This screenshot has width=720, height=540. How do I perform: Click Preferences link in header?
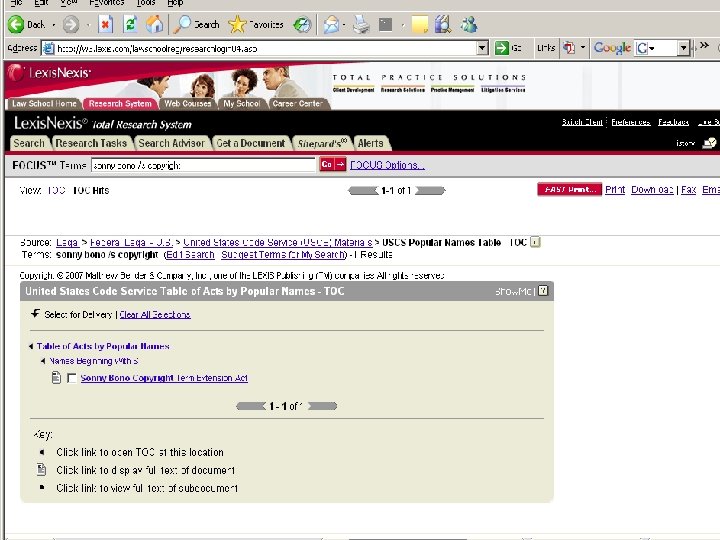click(630, 122)
